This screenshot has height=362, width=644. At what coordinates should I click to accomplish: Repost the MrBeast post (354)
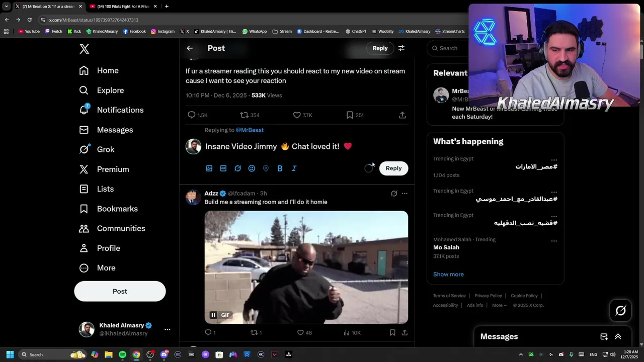click(245, 115)
